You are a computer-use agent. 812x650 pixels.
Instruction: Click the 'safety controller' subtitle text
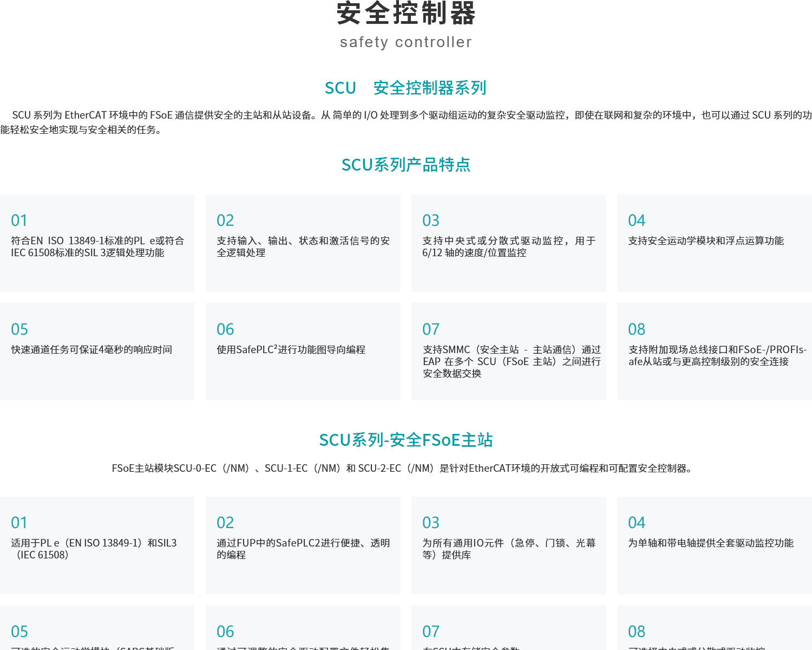coord(406,42)
